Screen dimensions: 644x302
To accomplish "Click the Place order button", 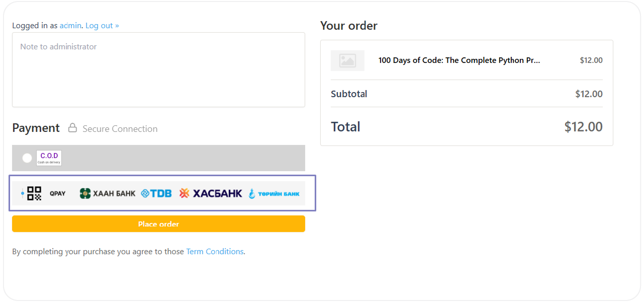I will tap(158, 224).
